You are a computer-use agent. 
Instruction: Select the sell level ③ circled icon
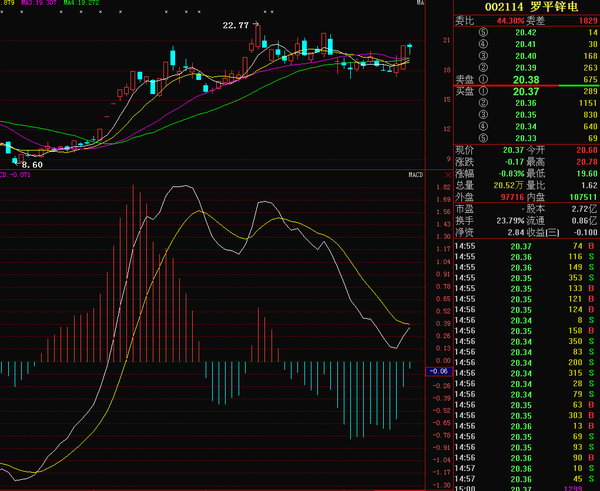coord(485,56)
